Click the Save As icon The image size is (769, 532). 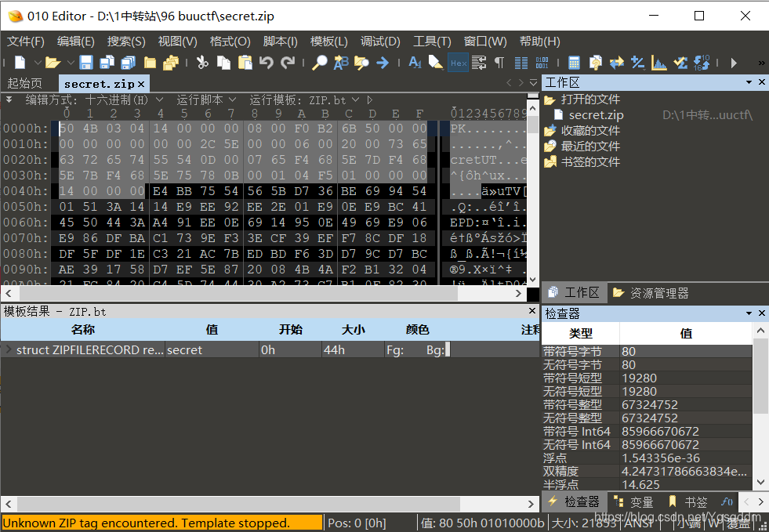[x=107, y=62]
